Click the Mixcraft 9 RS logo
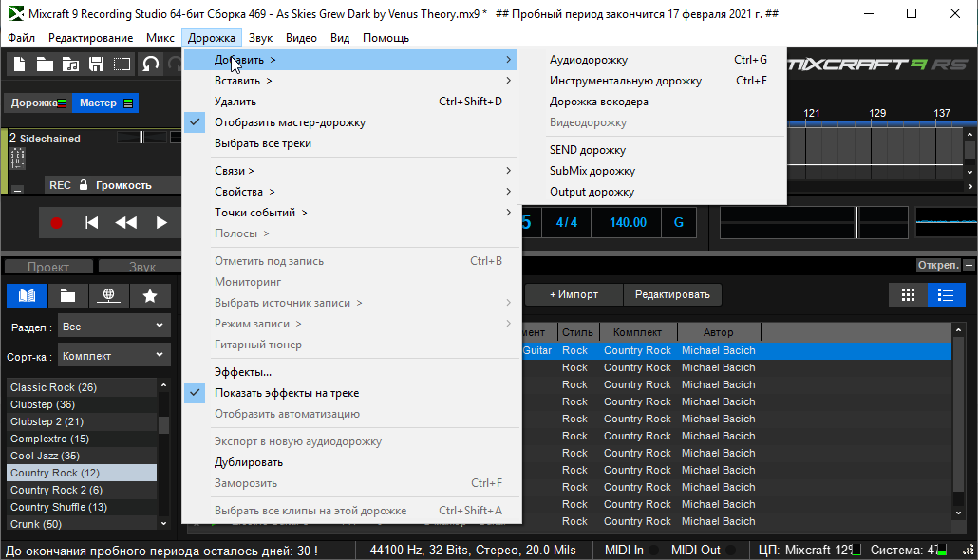This screenshot has width=978, height=560. (x=878, y=65)
